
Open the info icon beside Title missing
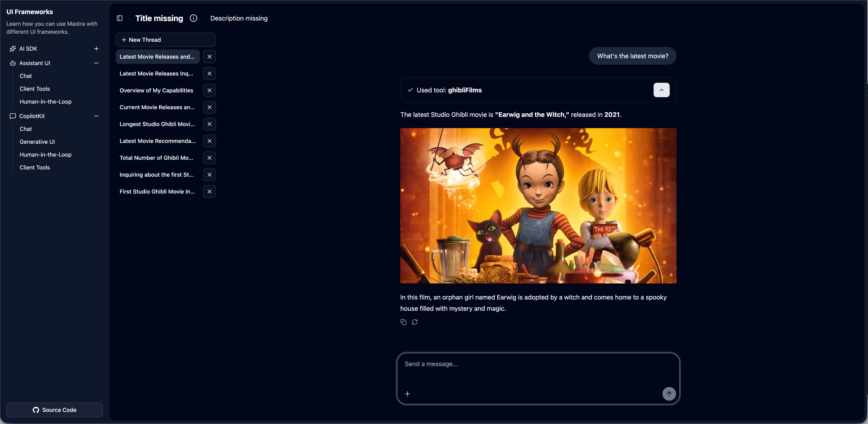pos(193,18)
